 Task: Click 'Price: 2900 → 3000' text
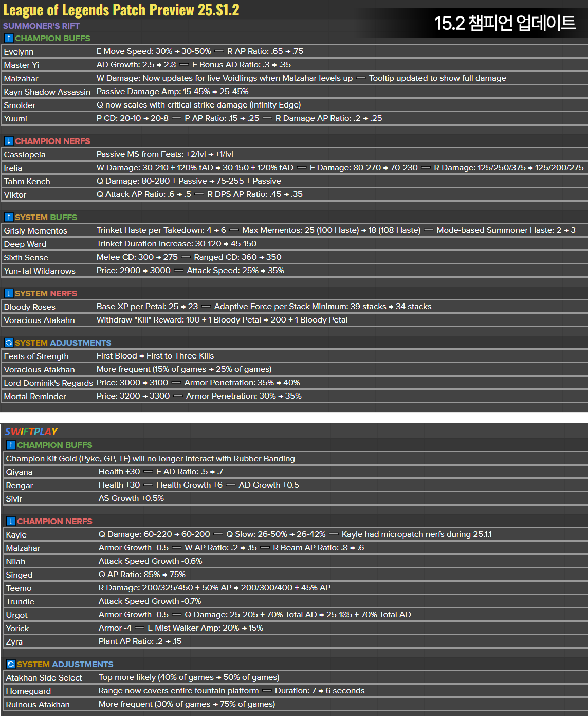point(134,271)
